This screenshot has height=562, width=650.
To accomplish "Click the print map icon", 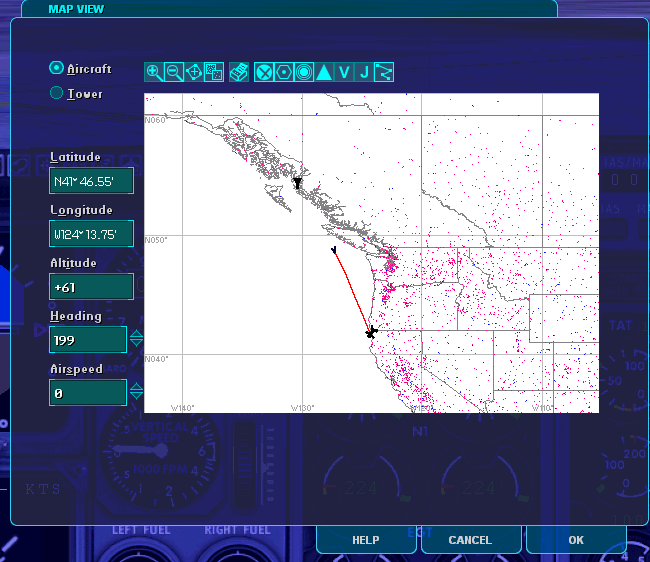I will 239,72.
